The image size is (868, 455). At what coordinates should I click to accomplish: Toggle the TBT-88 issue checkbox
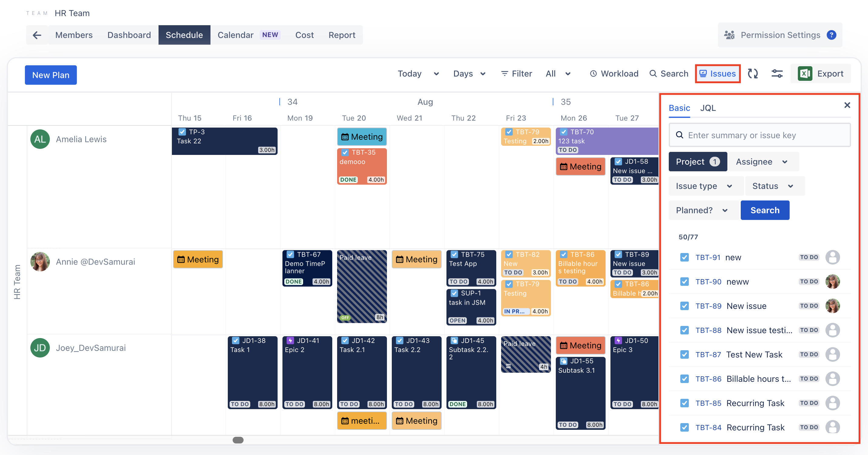point(684,330)
